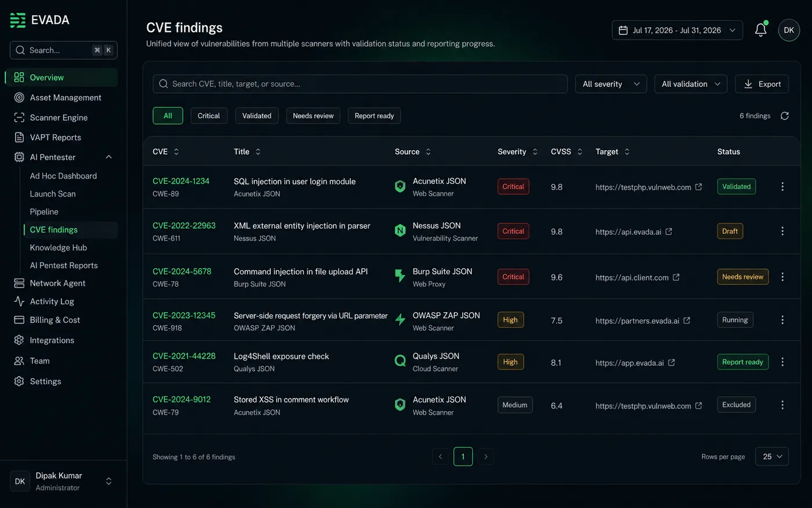Click Integrations sidebar icon
This screenshot has height=508, width=812.
coord(19,340)
